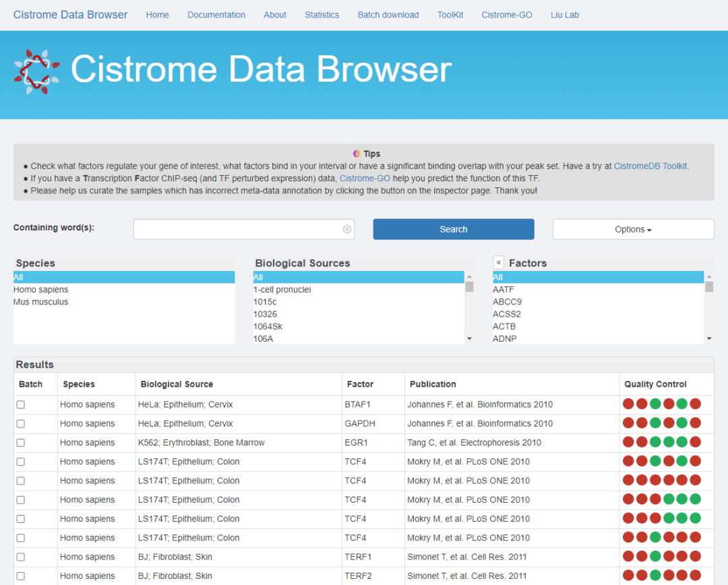Check the batch box for EGR1 row
The image size is (728, 585).
[21, 443]
